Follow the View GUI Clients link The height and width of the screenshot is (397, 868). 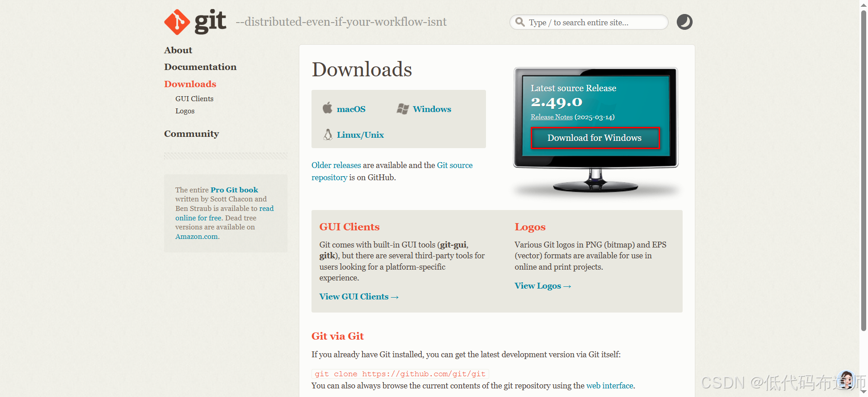359,297
